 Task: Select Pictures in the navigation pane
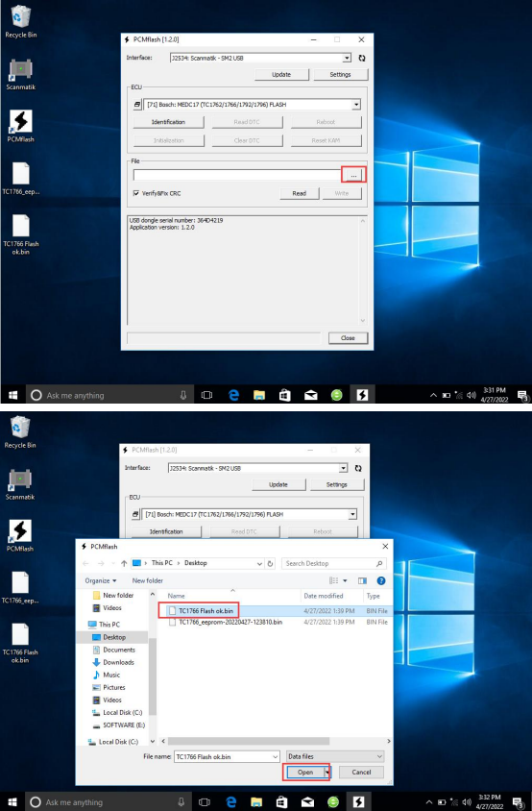(113, 687)
